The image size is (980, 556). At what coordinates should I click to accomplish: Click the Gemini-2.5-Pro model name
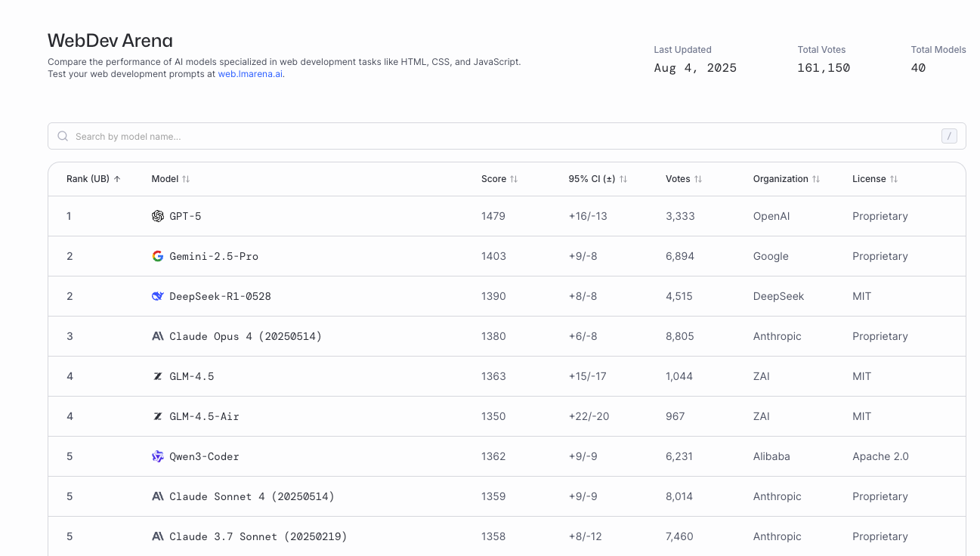pos(214,256)
